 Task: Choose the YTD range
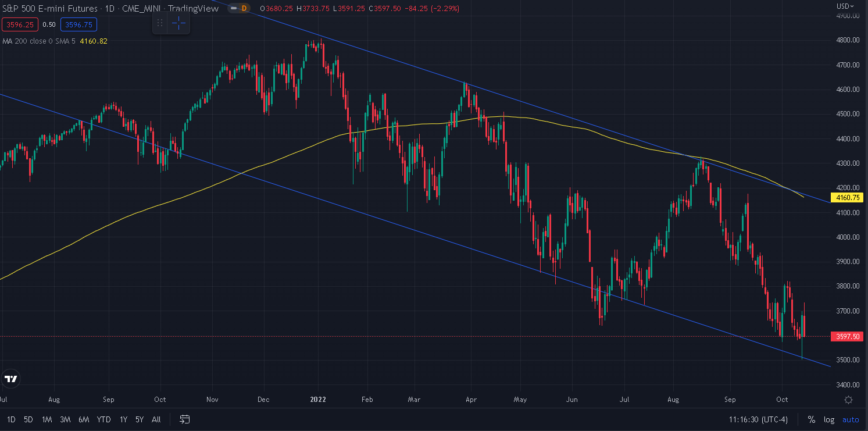pos(104,419)
